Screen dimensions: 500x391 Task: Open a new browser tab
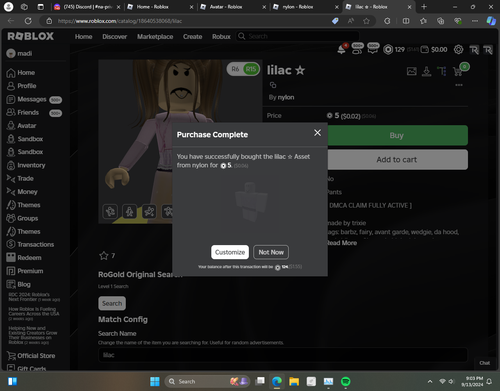[x=424, y=7]
